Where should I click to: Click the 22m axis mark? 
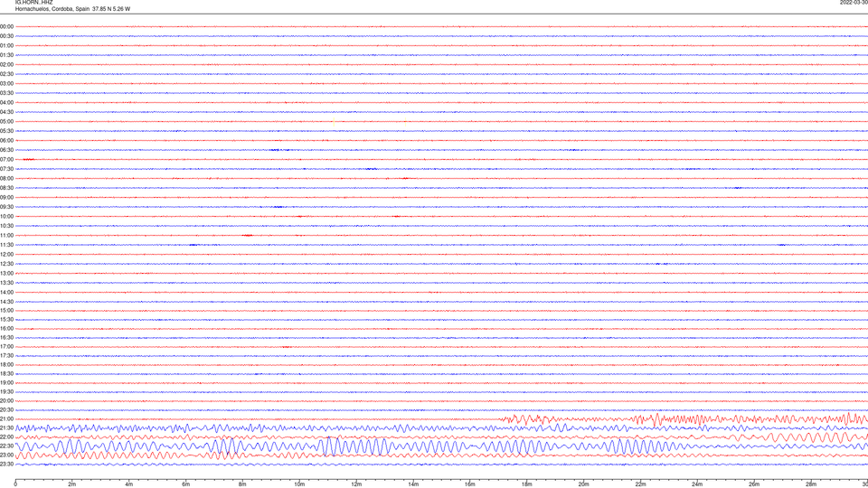tap(640, 484)
